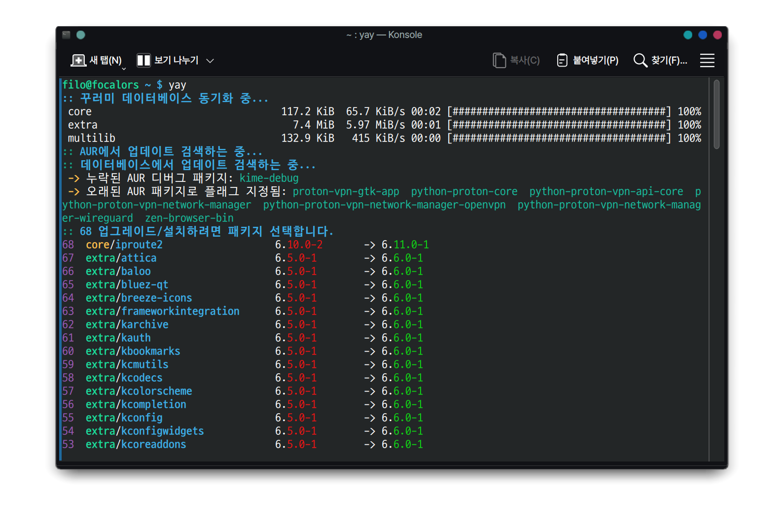
Task: Click proton-vpn-gtk-app package name
Action: click(346, 191)
